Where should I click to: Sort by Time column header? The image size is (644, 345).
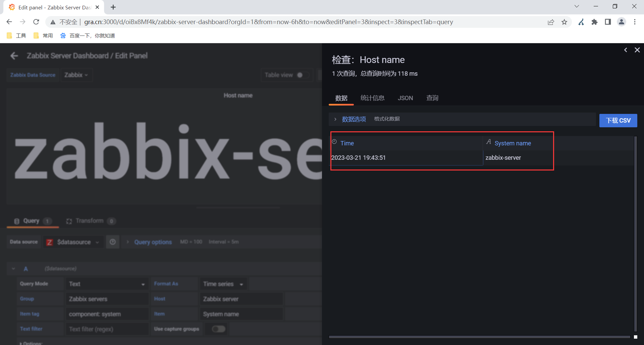pos(347,143)
